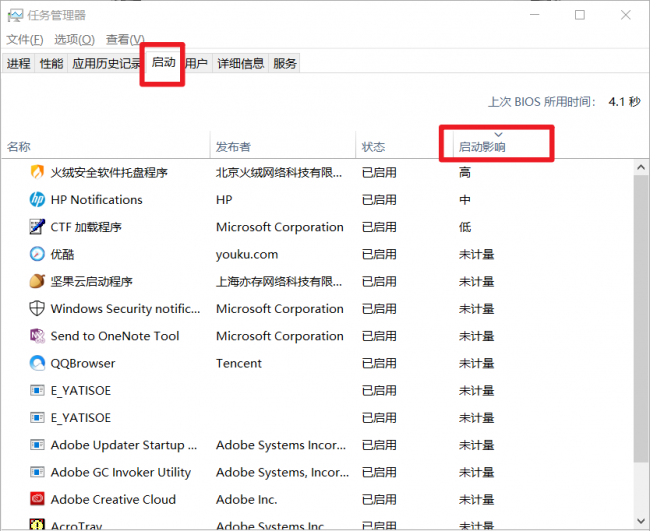Viewport: 650px width, 531px height.
Task: Select the 优酷 row name
Action: click(x=62, y=255)
